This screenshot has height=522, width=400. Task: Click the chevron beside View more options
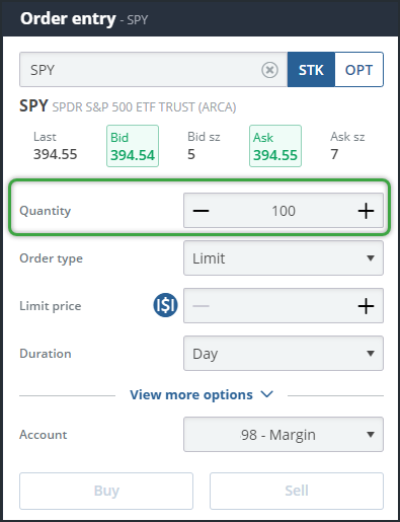(267, 394)
